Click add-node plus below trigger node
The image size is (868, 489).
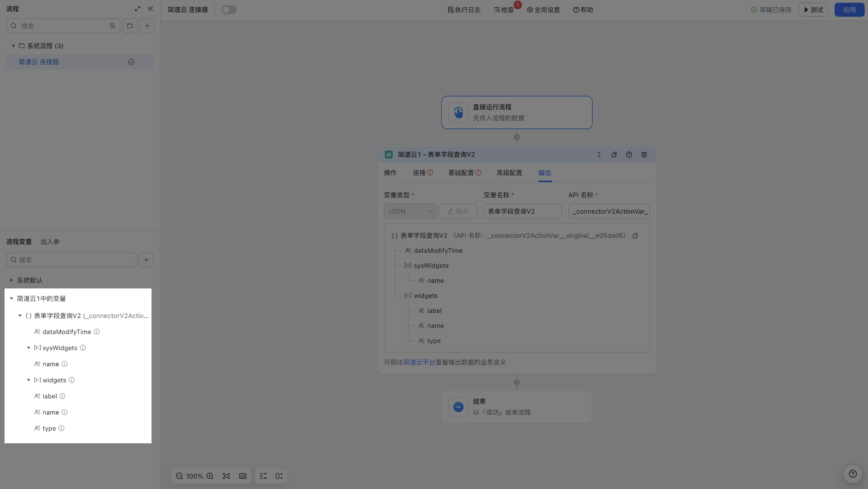coord(517,137)
